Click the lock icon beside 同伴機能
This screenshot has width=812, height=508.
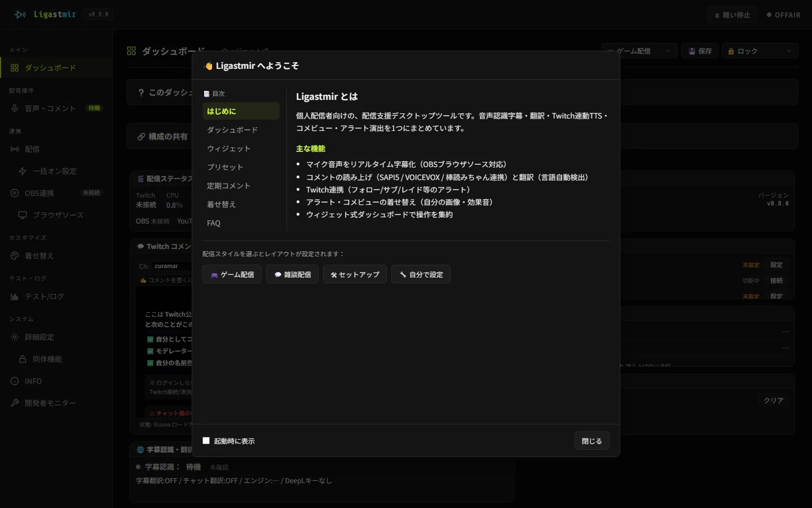point(23,359)
